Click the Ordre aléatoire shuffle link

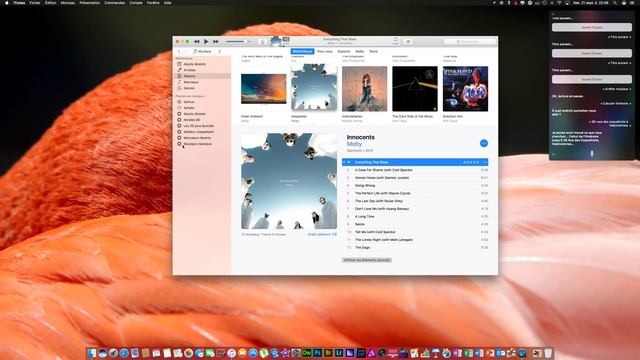(322, 234)
